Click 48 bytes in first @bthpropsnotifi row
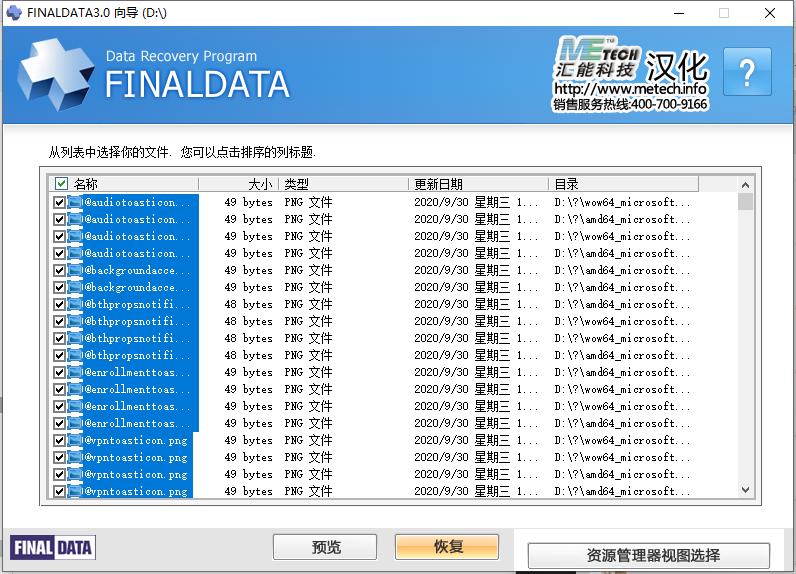 click(x=248, y=304)
